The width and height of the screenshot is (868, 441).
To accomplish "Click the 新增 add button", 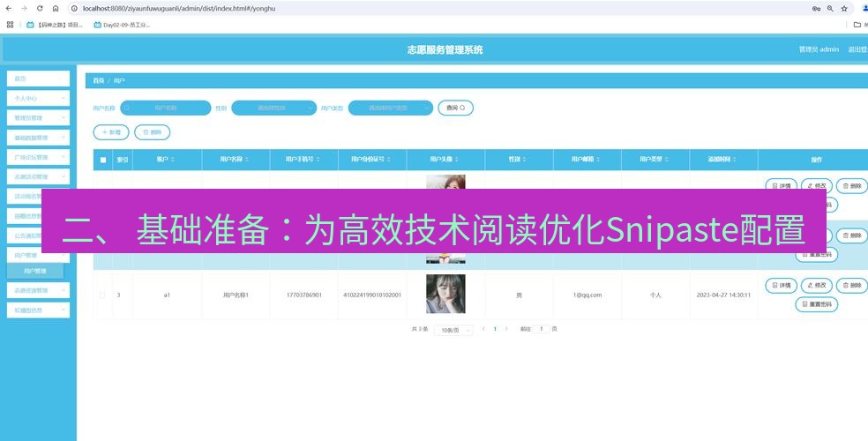I will 111,132.
